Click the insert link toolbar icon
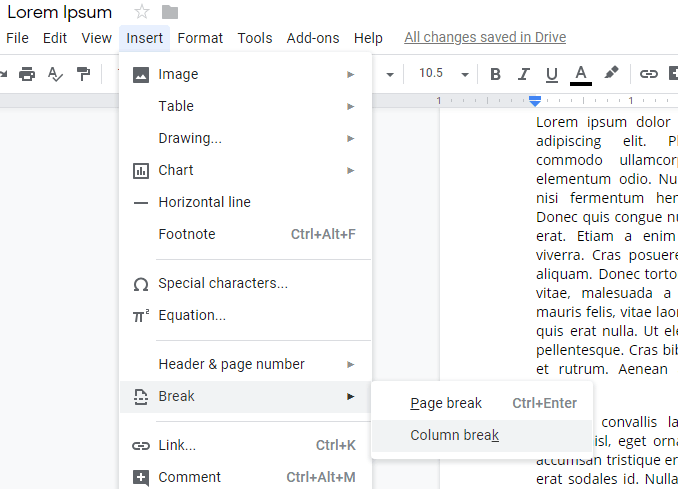This screenshot has width=678, height=489. pyautogui.click(x=649, y=73)
